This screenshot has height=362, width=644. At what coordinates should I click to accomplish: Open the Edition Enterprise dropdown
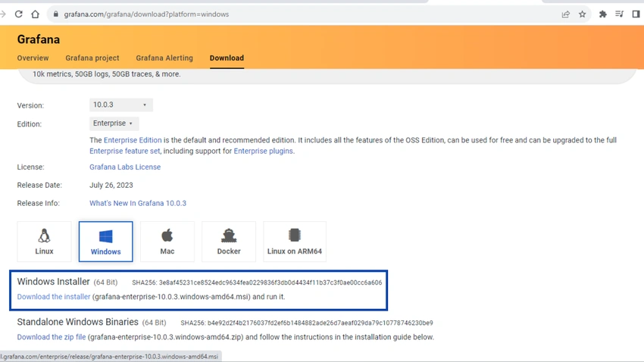(x=114, y=123)
